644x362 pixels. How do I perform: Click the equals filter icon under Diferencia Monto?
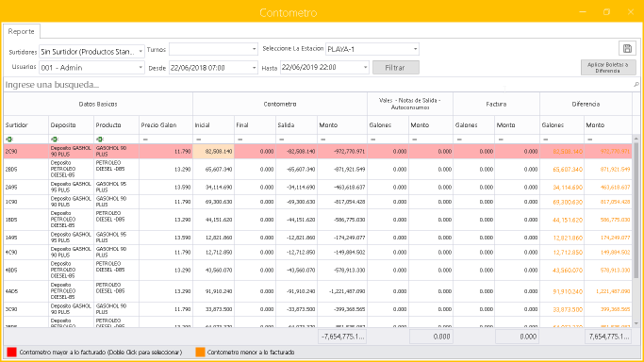pos(590,140)
